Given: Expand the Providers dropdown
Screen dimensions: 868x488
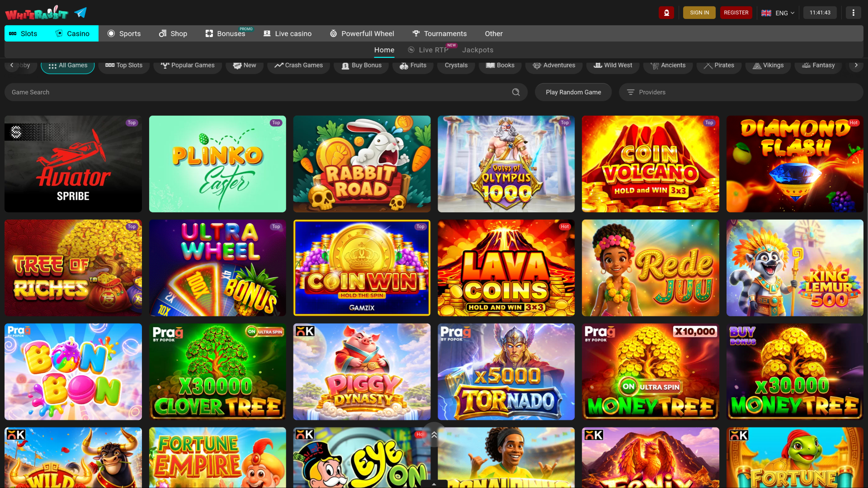Looking at the screenshot, I should (x=741, y=92).
